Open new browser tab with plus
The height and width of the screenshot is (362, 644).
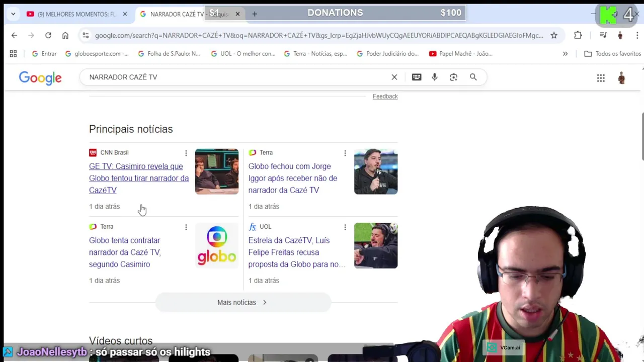click(x=255, y=14)
